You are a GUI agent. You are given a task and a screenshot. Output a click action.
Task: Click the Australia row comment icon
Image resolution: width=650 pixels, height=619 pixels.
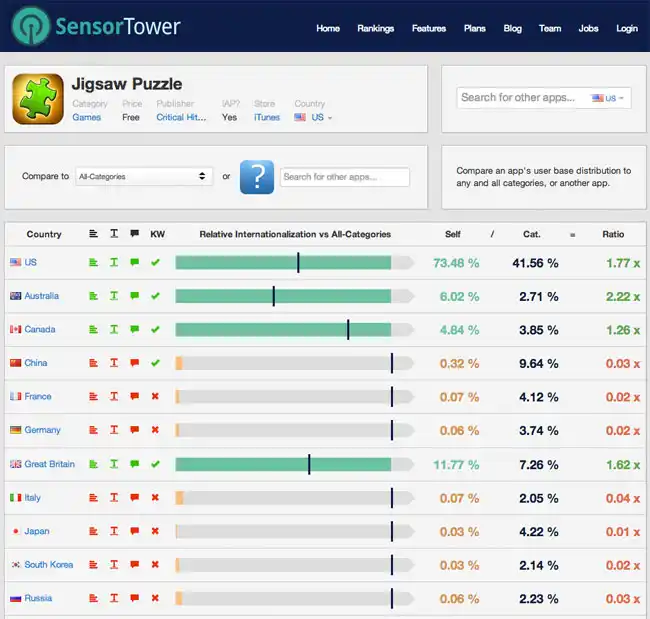tap(134, 296)
